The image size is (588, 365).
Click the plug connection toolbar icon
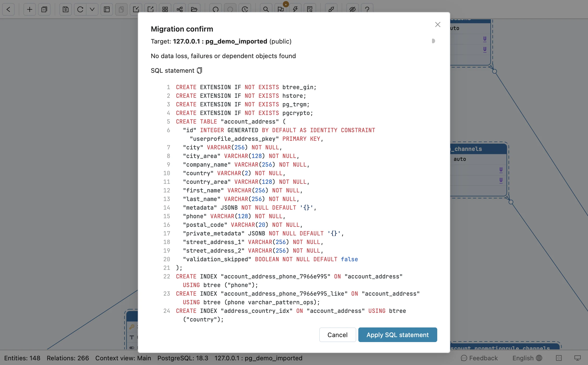(x=331, y=9)
